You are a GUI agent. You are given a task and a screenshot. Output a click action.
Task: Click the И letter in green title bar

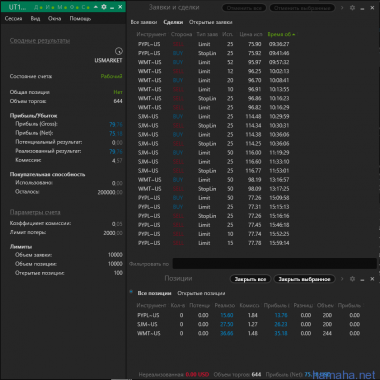48,7
